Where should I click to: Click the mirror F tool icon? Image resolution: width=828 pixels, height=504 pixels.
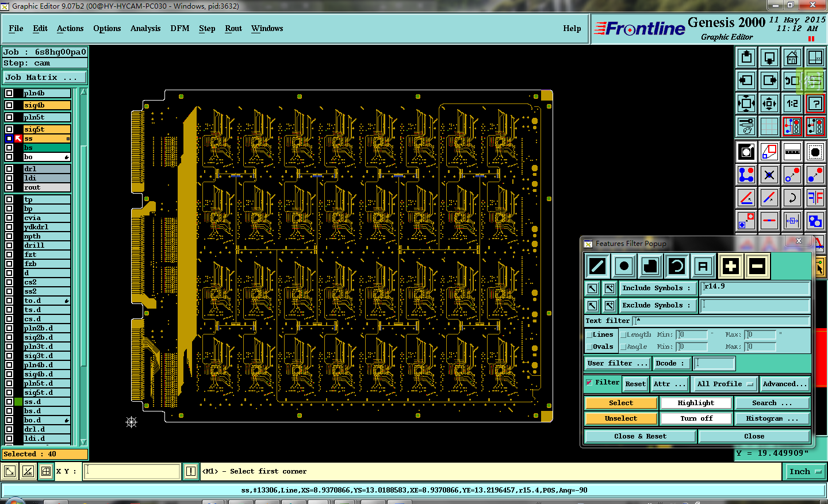point(815,198)
